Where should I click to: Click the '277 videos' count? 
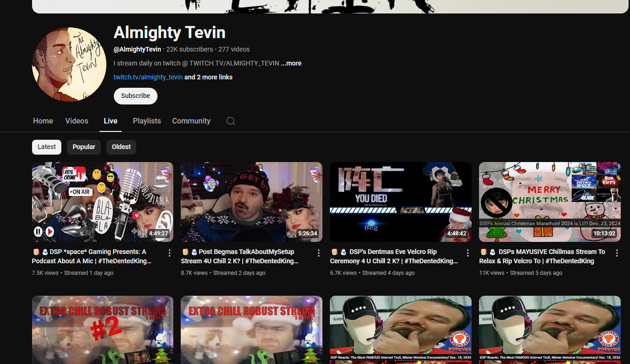234,49
